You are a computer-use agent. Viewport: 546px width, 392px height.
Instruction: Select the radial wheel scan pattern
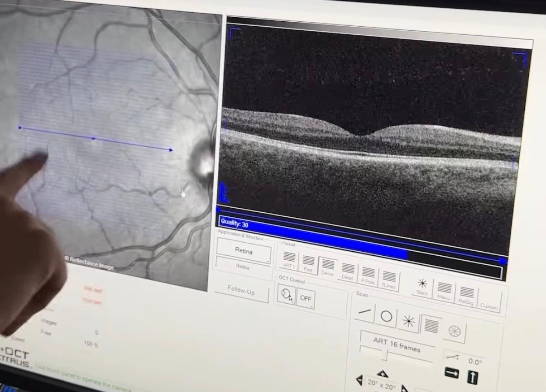pos(454,331)
